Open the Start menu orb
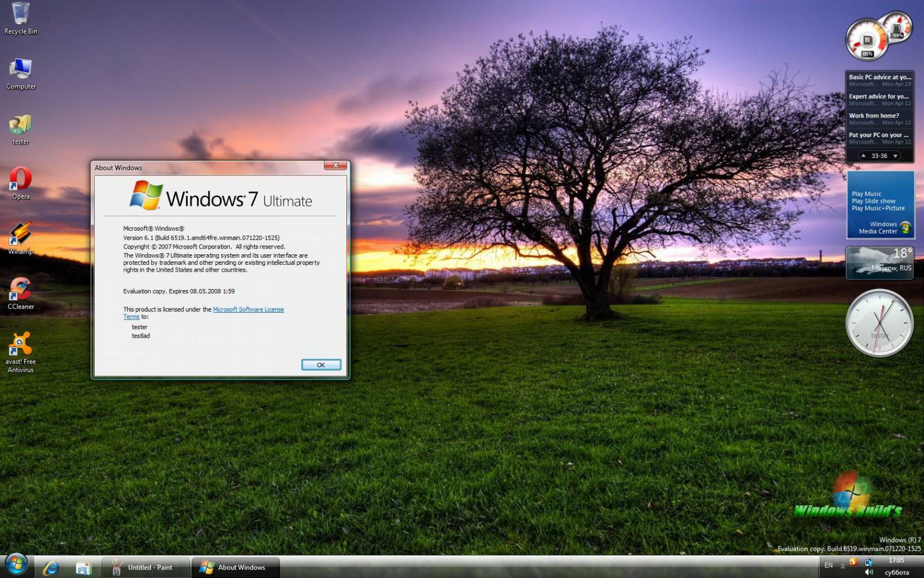924x578 pixels. click(x=16, y=565)
